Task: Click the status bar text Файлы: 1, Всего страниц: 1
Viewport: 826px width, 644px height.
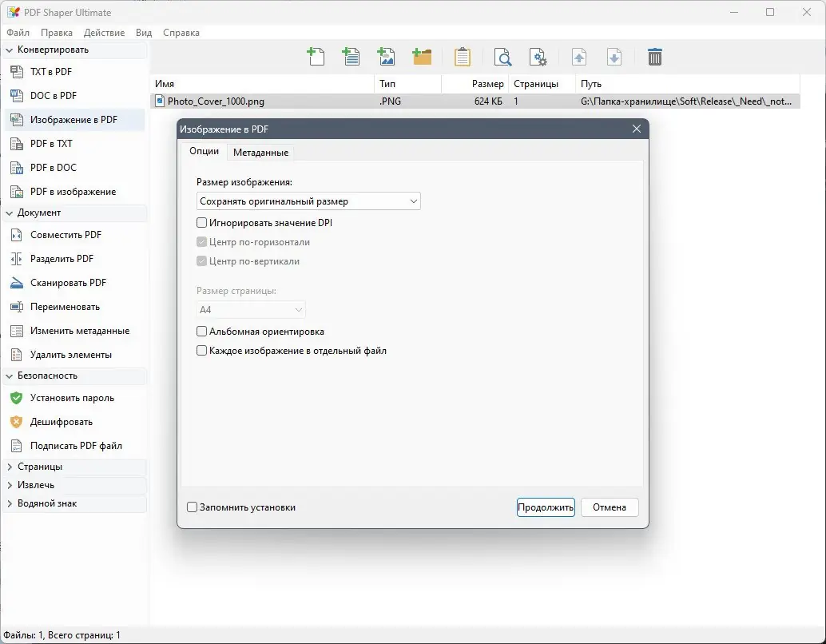Action: coord(62,635)
